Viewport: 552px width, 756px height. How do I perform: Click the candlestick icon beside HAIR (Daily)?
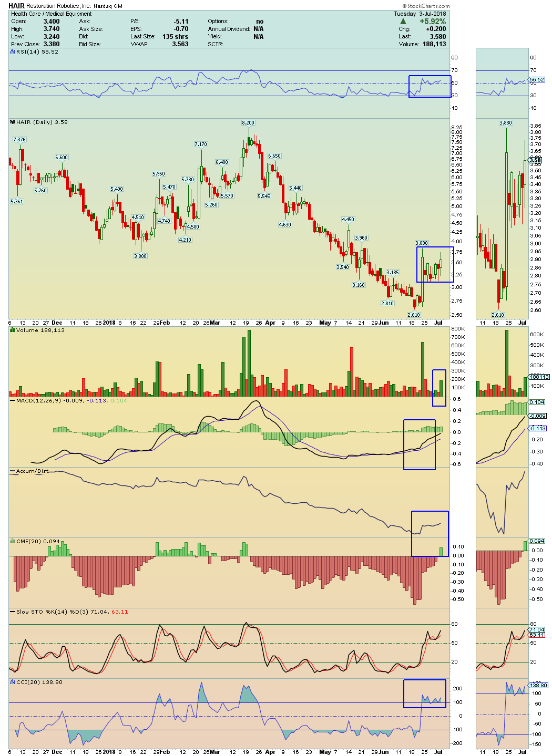13,122
